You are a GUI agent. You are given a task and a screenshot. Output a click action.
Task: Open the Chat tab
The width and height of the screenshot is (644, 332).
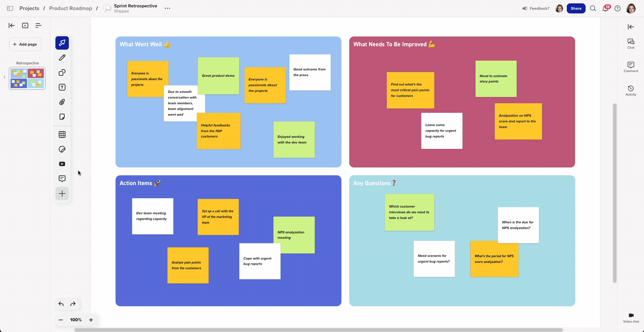tap(631, 44)
